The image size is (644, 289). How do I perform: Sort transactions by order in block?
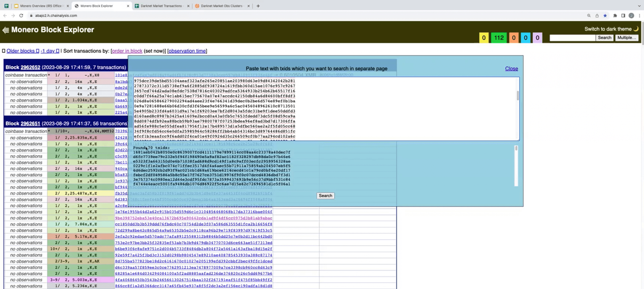pos(127,51)
